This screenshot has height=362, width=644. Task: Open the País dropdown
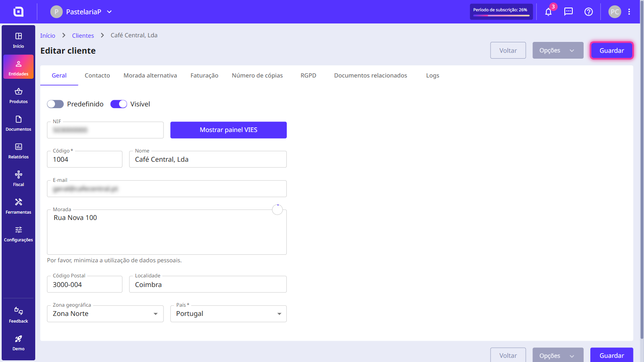coord(229,314)
